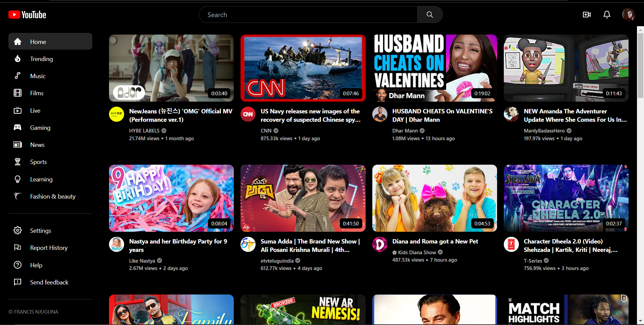Play Amanda The Adventurer thumbnail
Viewport: 644px width, 325px height.
click(x=566, y=68)
